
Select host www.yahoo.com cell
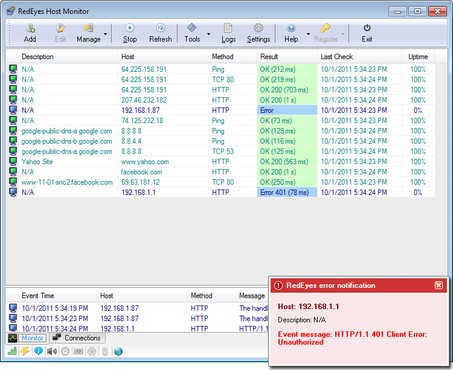pos(145,162)
